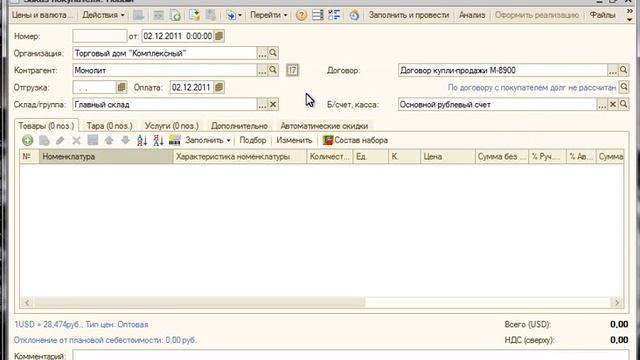Viewport: 640px width, 360px height.
Task: Click the enter-on-basis arrow icon in toolbar
Action: 231,15
